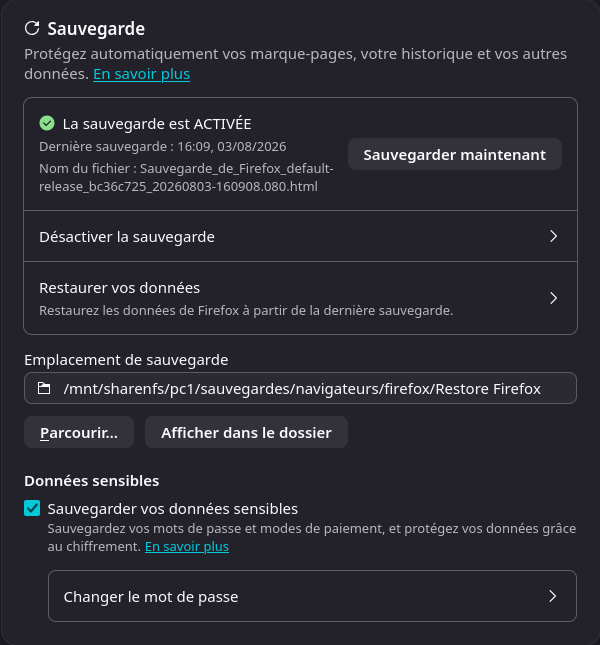This screenshot has width=600, height=645.
Task: Open the 'En savoir plus' link about encryption
Action: [x=187, y=546]
